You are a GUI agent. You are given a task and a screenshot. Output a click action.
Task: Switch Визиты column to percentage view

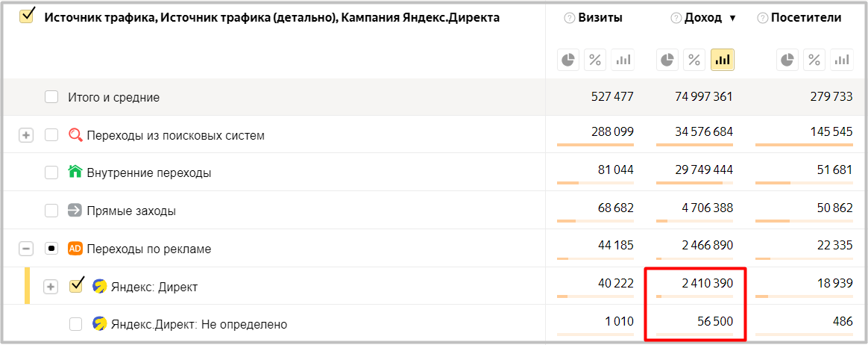pyautogui.click(x=595, y=60)
